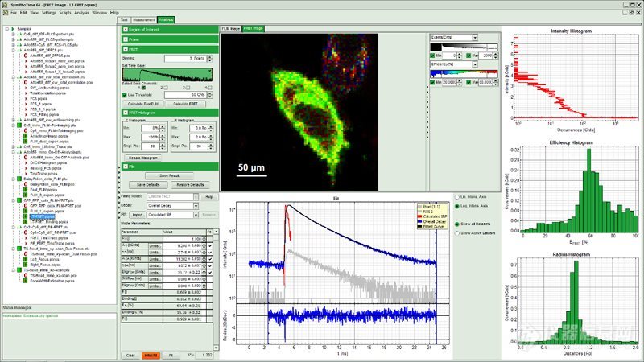Click the green icon next to DaisyPollen_cells_FLIM.ptu

click(20, 179)
